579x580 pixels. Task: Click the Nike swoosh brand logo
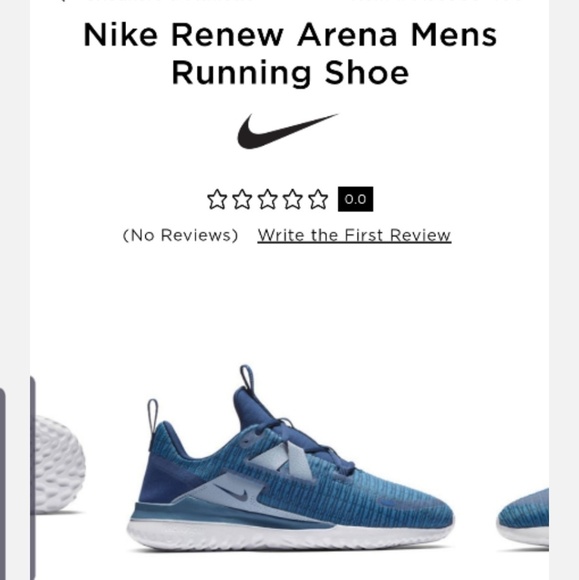click(287, 131)
